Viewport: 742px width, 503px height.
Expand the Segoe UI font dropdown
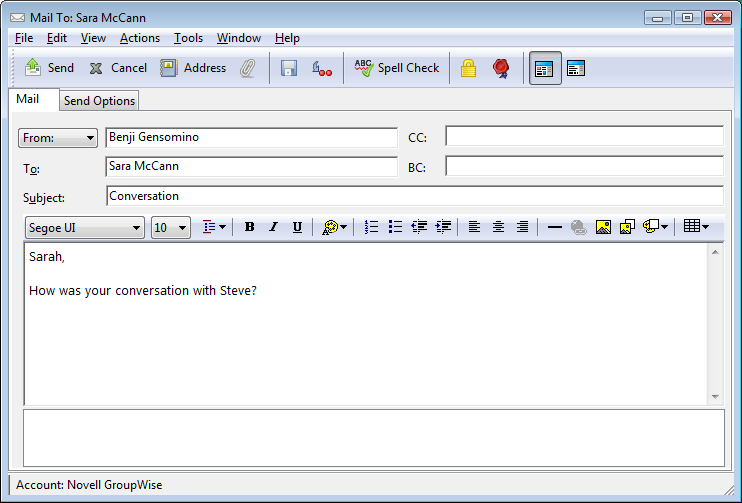point(136,228)
